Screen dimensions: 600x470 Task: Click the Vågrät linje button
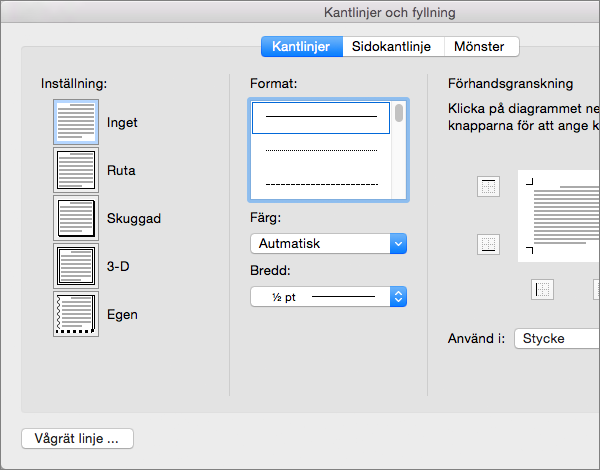[x=77, y=438]
